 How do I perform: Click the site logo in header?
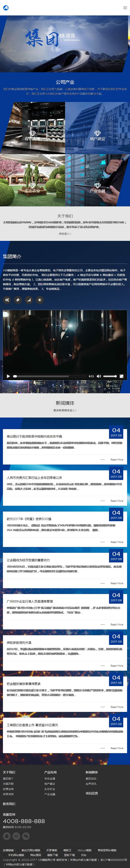coord(6,7)
